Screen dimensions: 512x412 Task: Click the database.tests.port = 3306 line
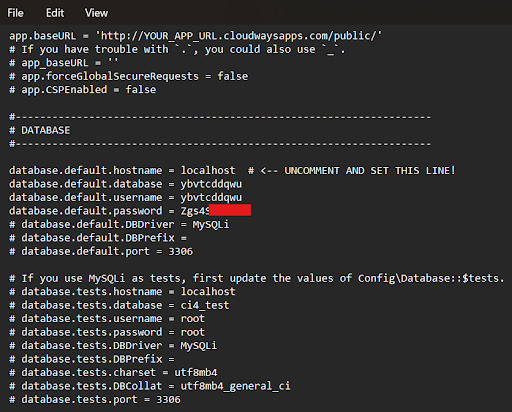[x=95, y=399]
